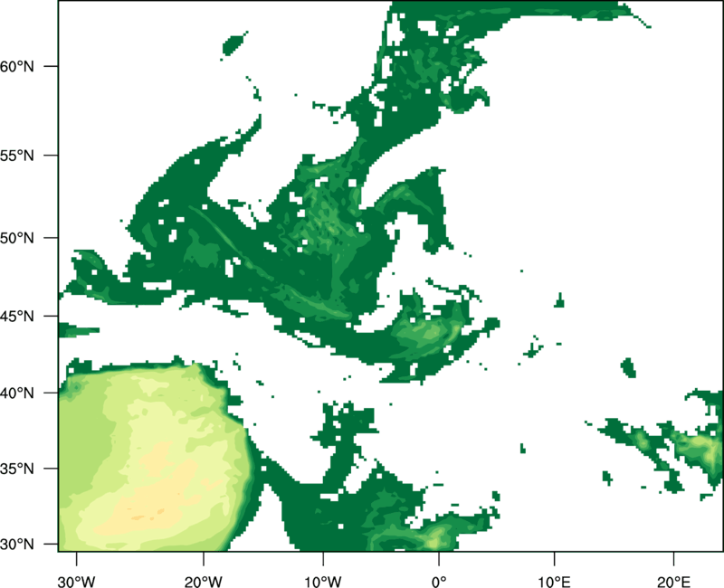Image resolution: width=724 pixels, height=588 pixels.
Task: Click the 45°N latitude label
Action: point(17,317)
